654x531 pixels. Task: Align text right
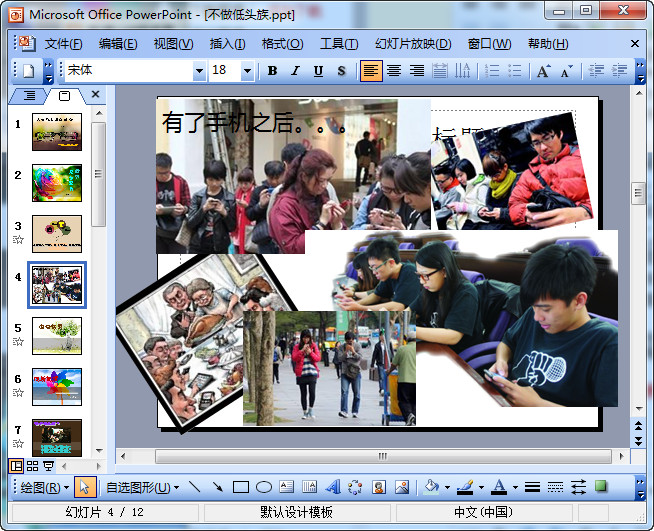pyautogui.click(x=417, y=70)
